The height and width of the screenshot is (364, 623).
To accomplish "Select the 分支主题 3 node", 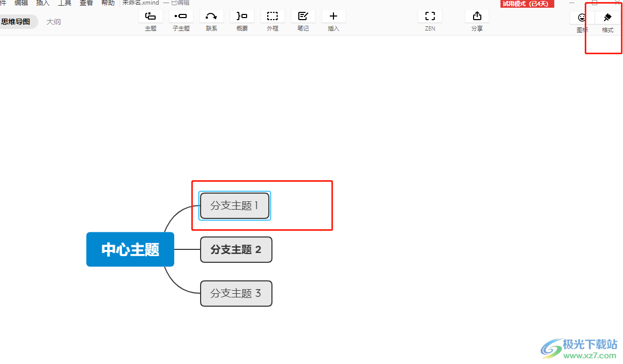I will (236, 293).
